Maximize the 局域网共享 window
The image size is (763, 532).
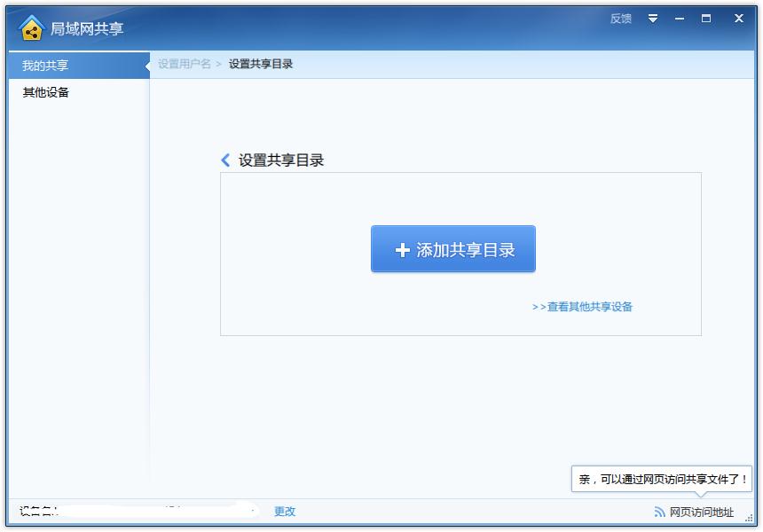706,19
